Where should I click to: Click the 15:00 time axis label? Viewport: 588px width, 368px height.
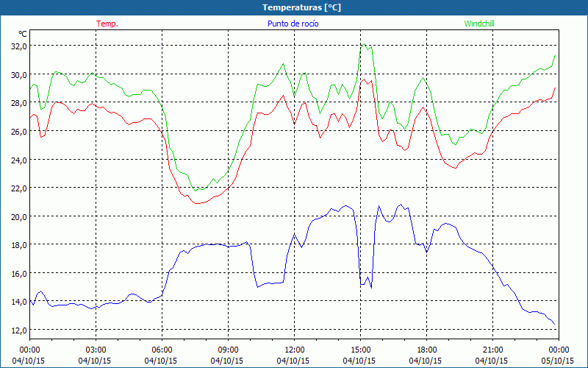tap(360, 350)
